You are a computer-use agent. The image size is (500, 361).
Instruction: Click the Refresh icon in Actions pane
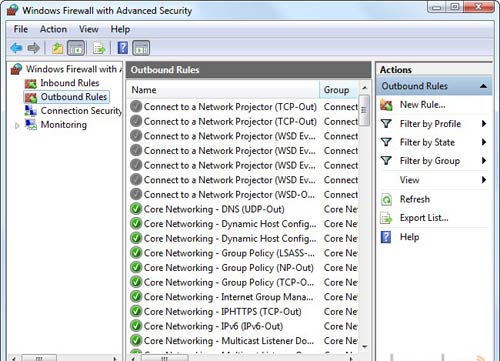386,199
